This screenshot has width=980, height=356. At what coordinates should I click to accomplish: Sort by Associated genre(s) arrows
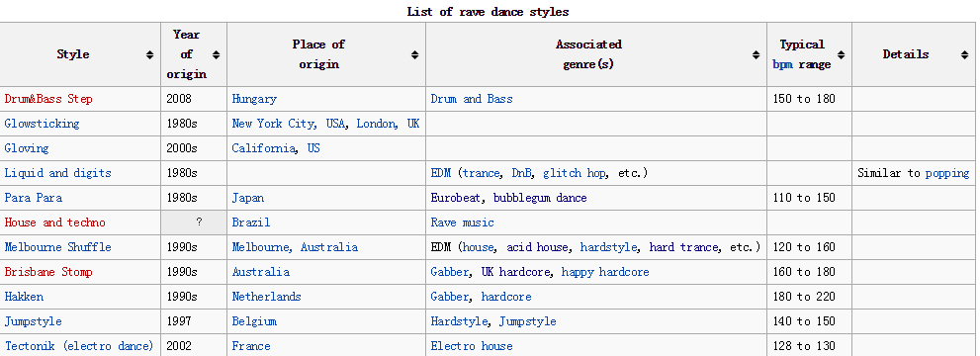coord(756,55)
